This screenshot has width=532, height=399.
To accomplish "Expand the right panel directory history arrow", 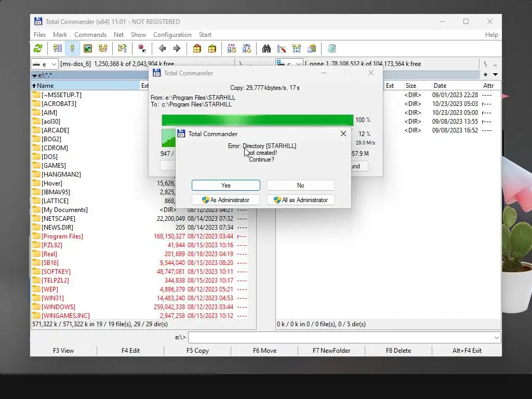I will coord(495,75).
